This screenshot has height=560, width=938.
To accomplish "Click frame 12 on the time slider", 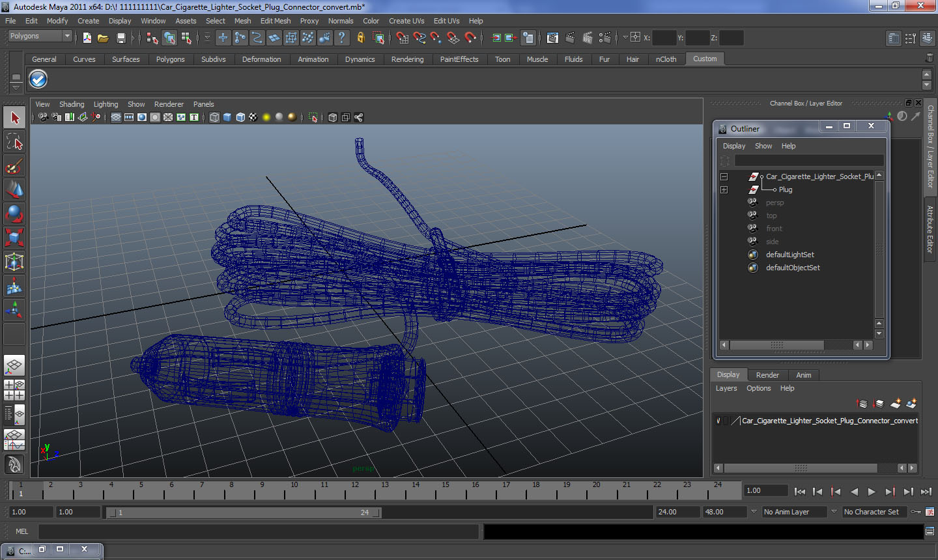I will pyautogui.click(x=355, y=490).
